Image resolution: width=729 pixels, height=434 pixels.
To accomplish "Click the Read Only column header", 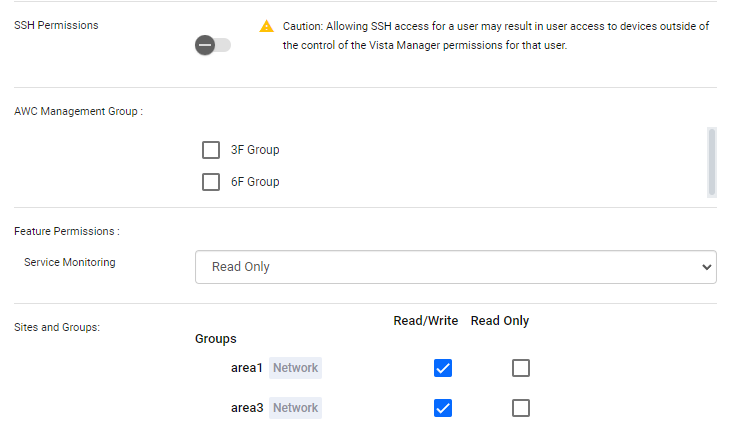I will pyautogui.click(x=500, y=321).
